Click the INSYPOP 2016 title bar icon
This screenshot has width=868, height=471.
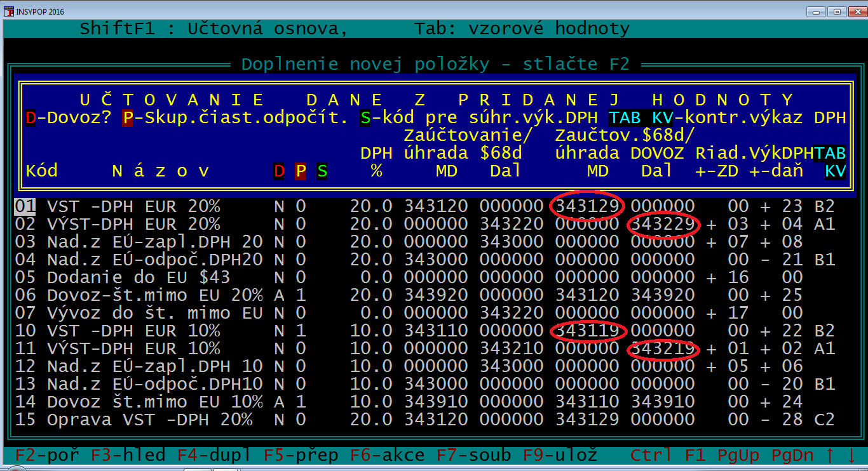click(x=10, y=11)
